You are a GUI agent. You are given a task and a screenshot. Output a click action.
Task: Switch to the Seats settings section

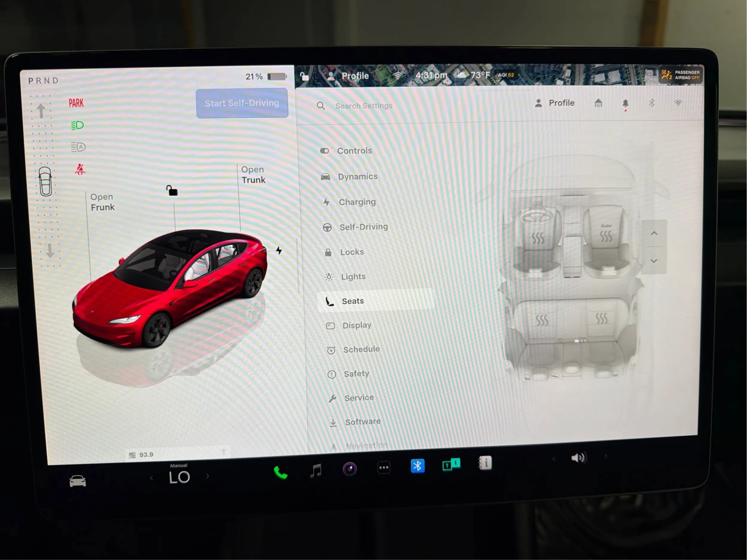point(353,301)
